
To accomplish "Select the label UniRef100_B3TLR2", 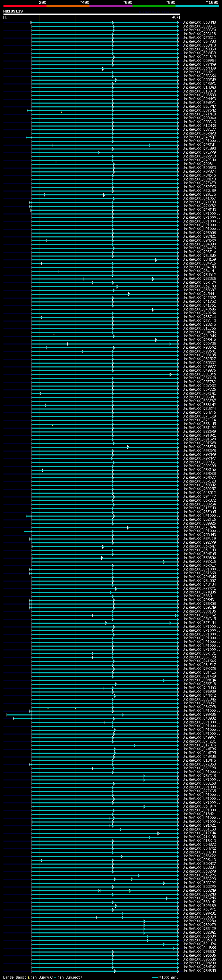I will pyautogui.click(x=199, y=428).
